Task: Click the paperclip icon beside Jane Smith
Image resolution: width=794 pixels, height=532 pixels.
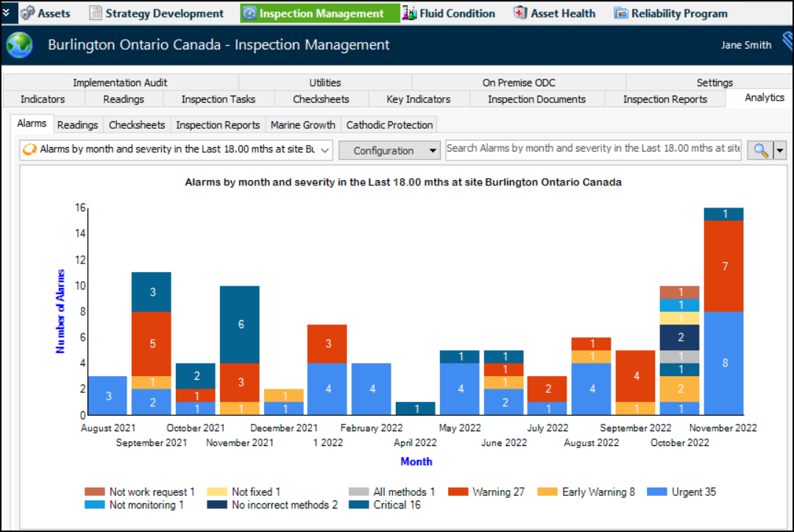Action: 787,45
